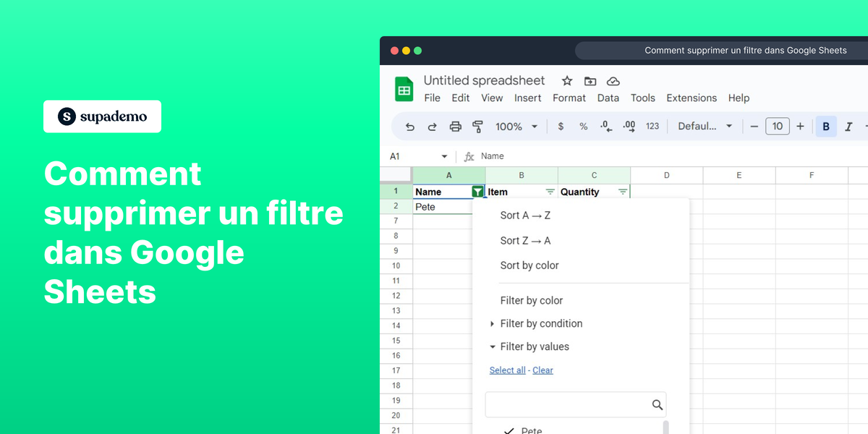Increase font size plus button
868x434 pixels.
tap(800, 127)
